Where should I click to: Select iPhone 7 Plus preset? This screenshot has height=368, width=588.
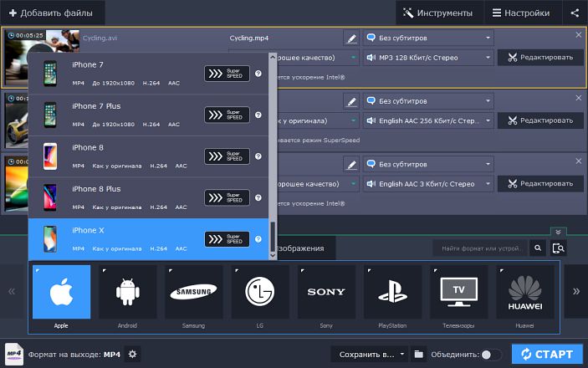pos(149,115)
